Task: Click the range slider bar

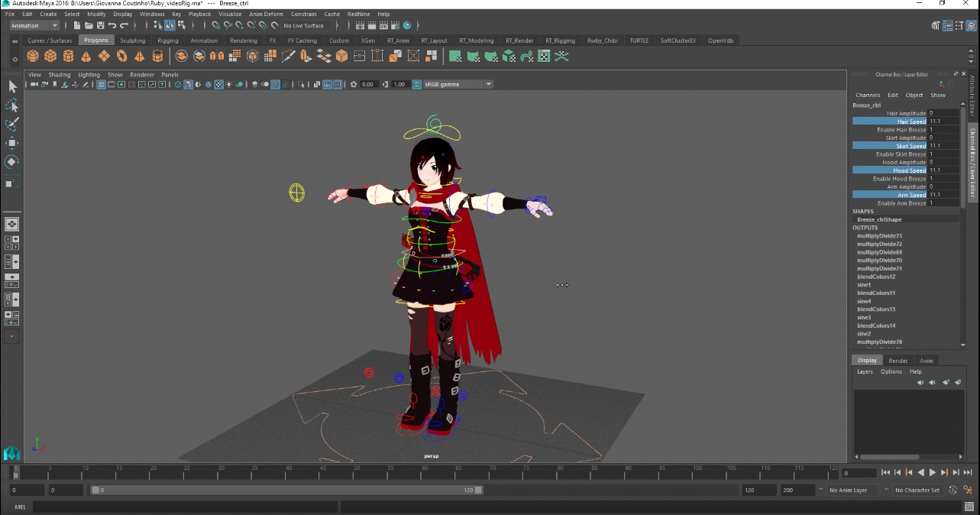Action: [x=286, y=490]
